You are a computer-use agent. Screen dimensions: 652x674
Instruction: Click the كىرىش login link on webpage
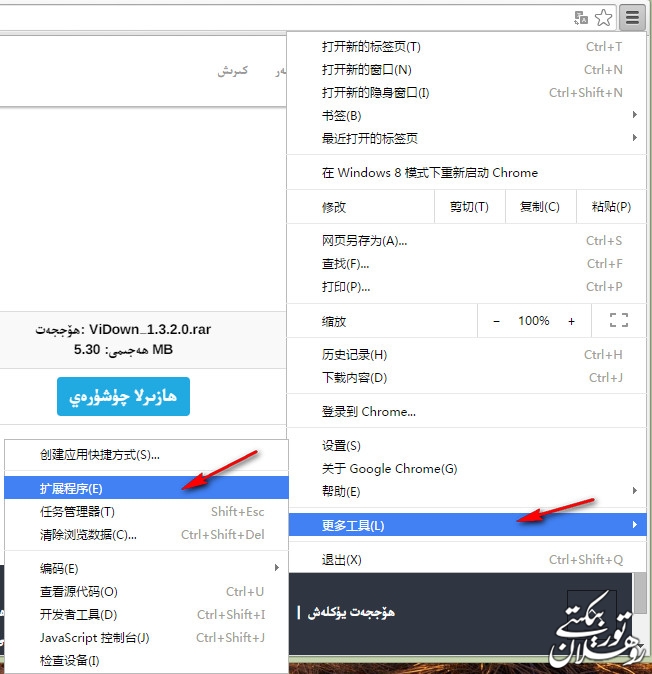[x=233, y=70]
